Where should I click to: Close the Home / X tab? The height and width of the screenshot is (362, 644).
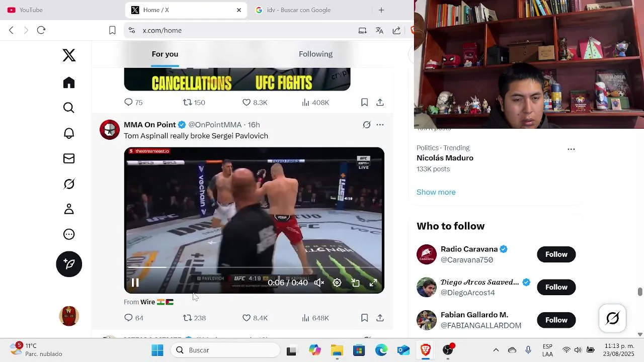coord(239,10)
